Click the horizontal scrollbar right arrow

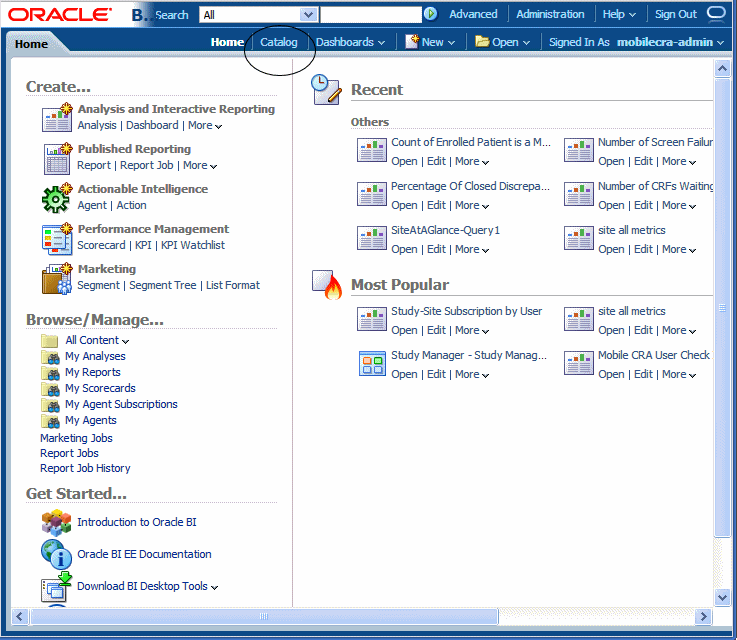(703, 616)
